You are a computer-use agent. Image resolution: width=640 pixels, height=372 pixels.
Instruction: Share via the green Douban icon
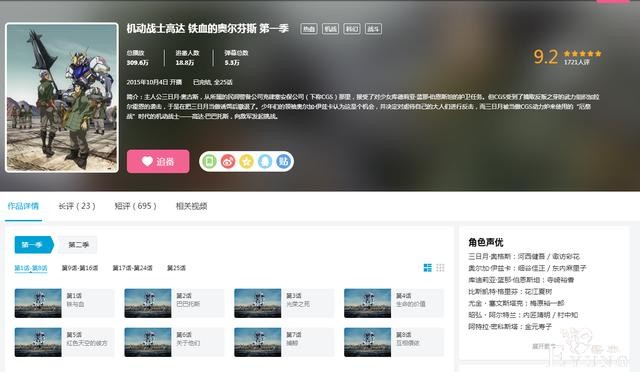click(x=209, y=161)
